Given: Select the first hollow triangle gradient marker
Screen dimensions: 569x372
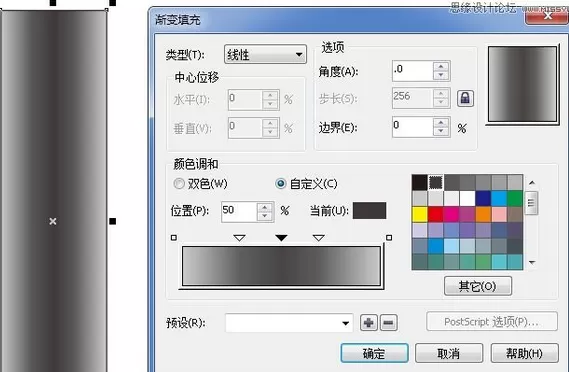Looking at the screenshot, I should 240,238.
